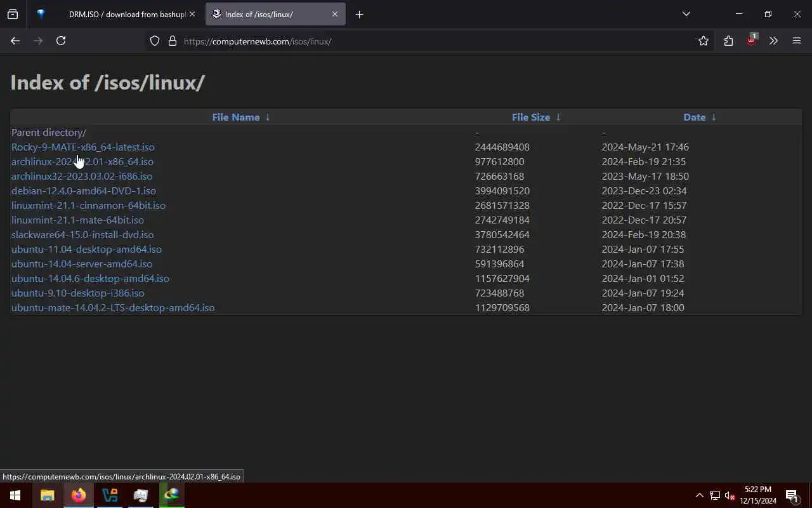This screenshot has width=812, height=508.
Task: Click date 2022-Dec-17 20:57
Action: 644,220
